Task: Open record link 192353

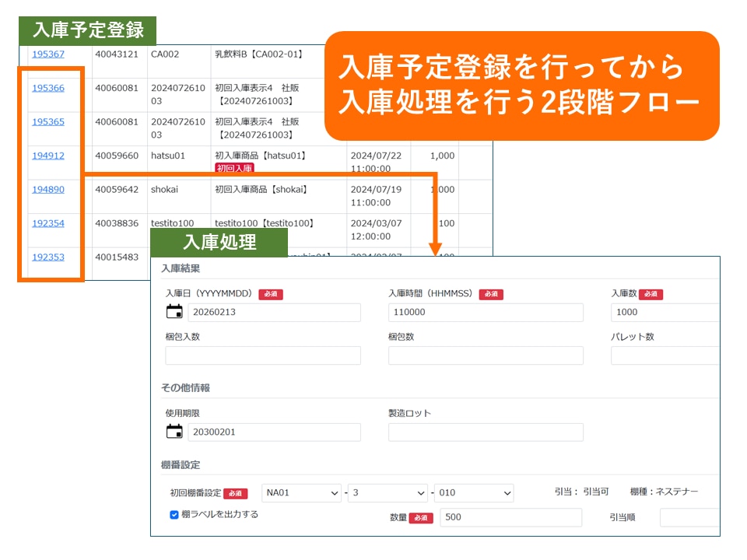Action: coord(47,257)
